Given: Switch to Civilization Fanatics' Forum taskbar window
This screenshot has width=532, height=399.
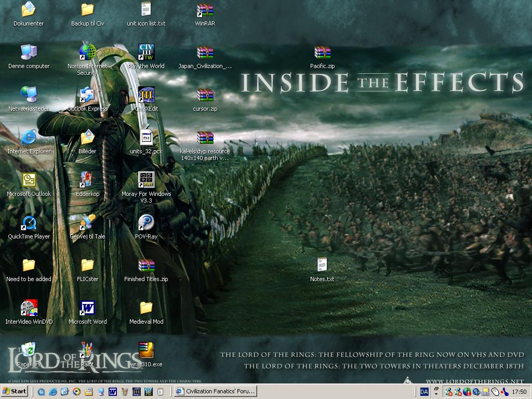Looking at the screenshot, I should click(216, 391).
